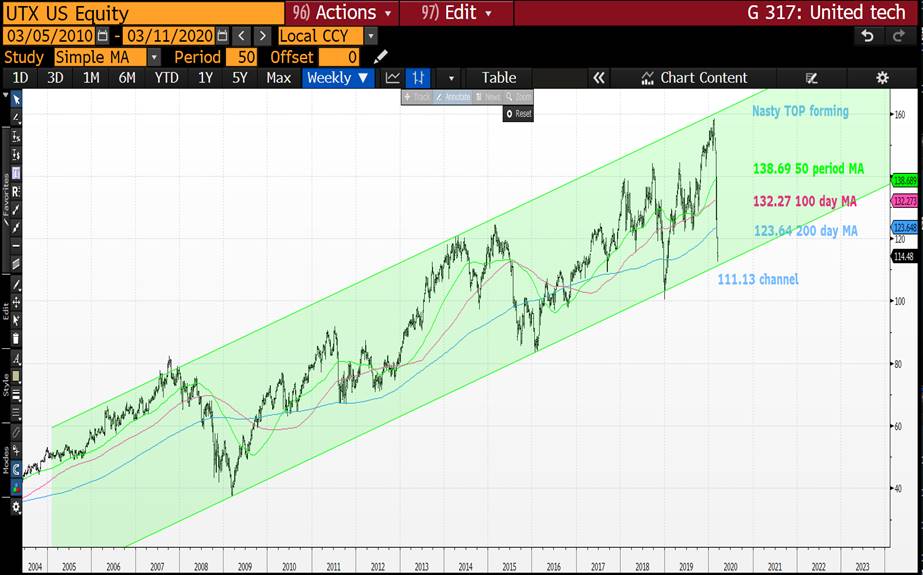Click the end date field 03/11/2020

[x=170, y=36]
